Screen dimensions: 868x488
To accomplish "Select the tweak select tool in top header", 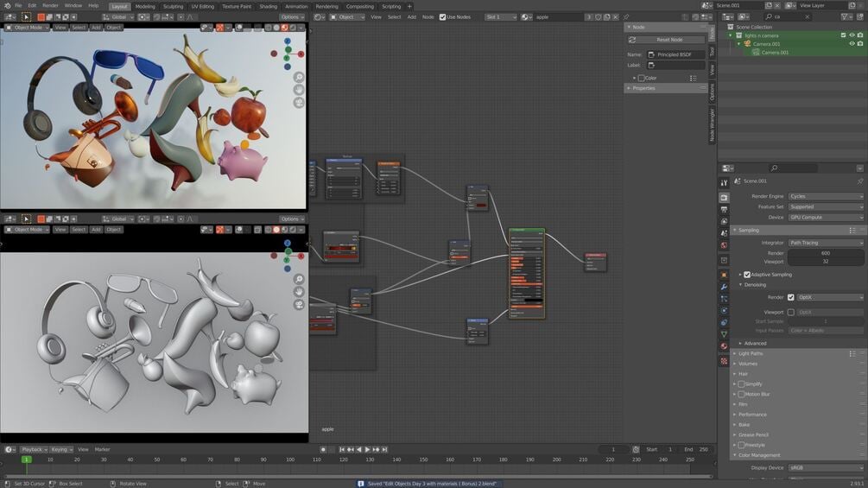I will [x=26, y=17].
